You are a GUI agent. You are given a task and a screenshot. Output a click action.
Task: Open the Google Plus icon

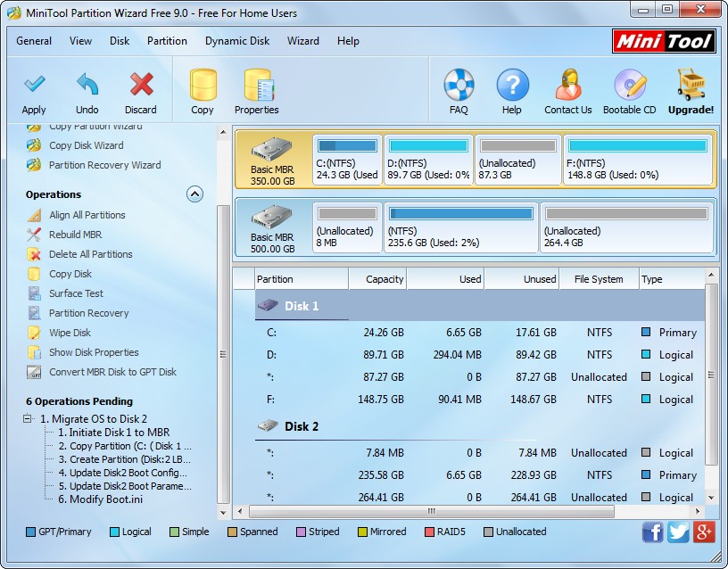coord(703,532)
